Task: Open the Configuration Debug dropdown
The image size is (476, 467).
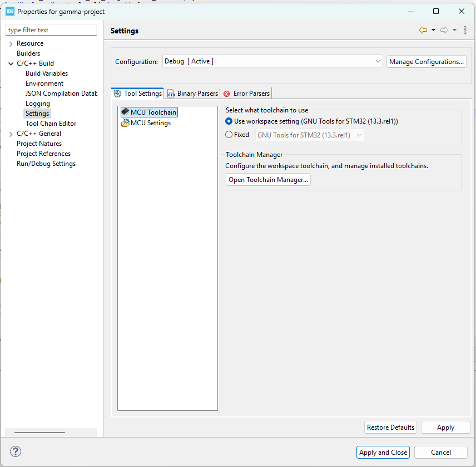Action: pyautogui.click(x=272, y=61)
